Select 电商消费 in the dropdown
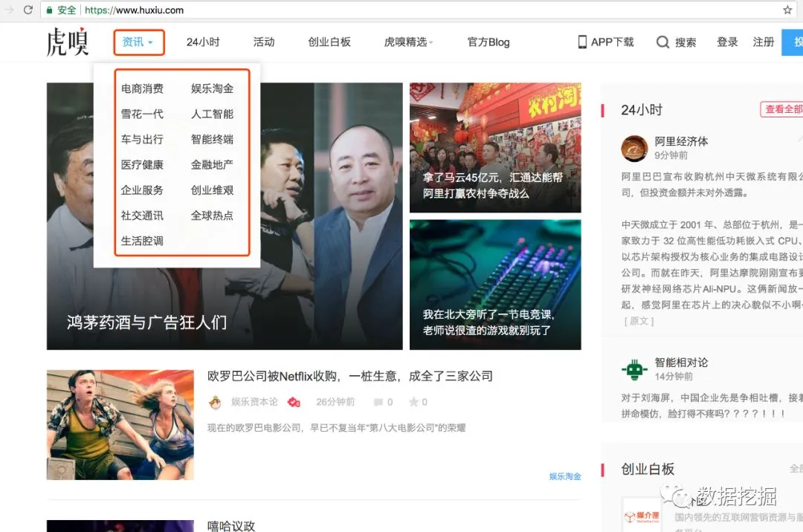Screen dimensions: 803x532 [x=142, y=88]
